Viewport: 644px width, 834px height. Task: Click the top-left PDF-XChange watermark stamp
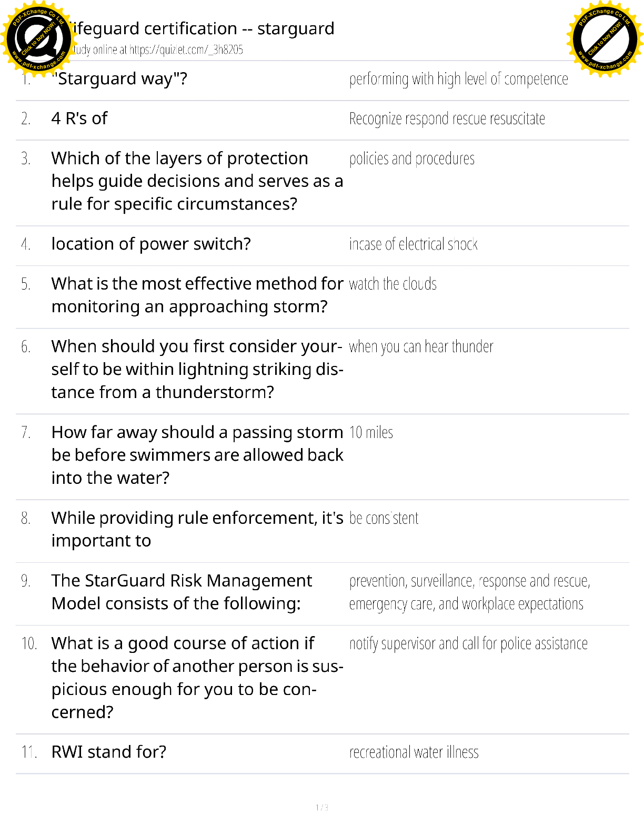[x=37, y=38]
